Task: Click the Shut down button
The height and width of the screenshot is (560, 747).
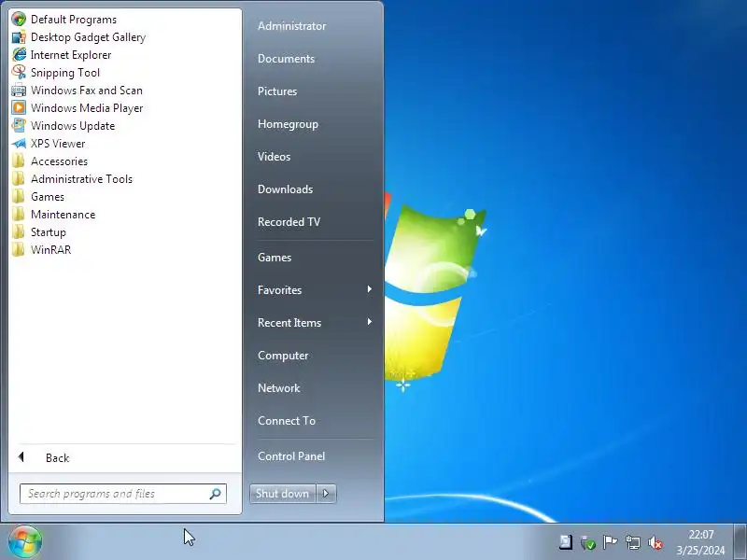Action: [283, 494]
